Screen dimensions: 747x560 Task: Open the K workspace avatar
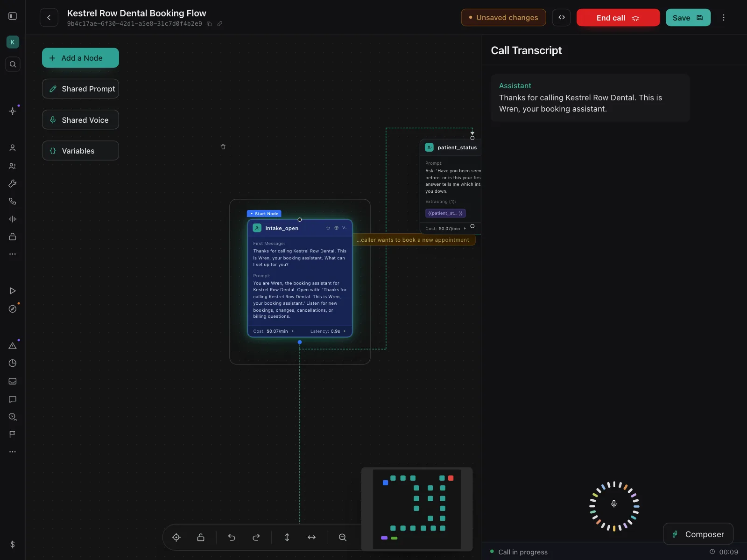[13, 42]
